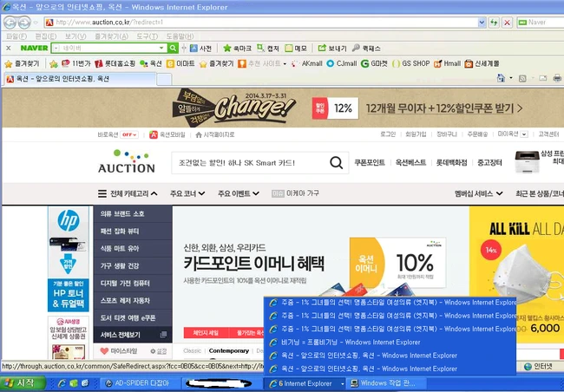The width and height of the screenshot is (564, 392).
Task: Open the 편집(E) menu
Action: point(46,36)
